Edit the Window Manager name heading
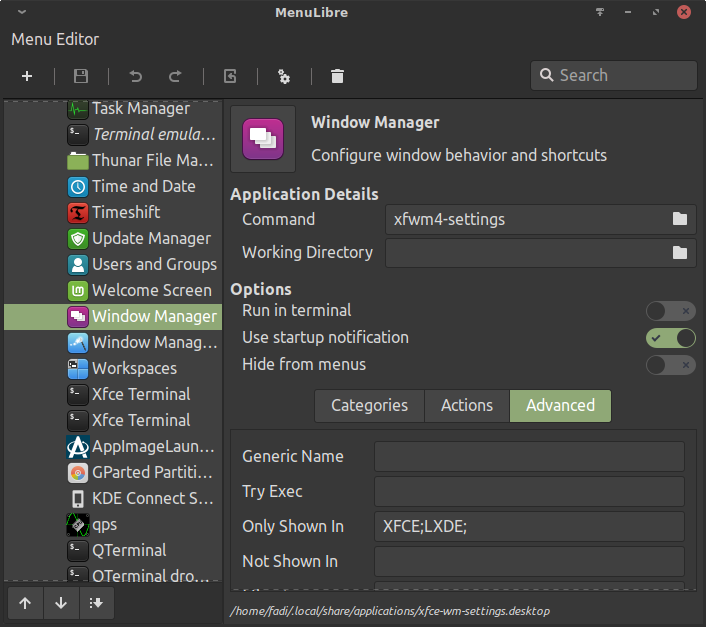This screenshot has width=706, height=627. click(x=375, y=122)
